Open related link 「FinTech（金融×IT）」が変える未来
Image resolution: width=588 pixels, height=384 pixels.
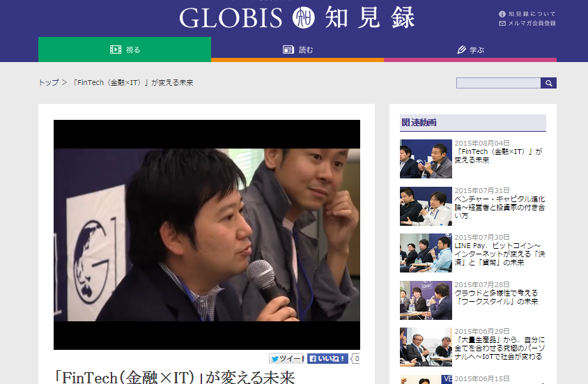pos(498,155)
